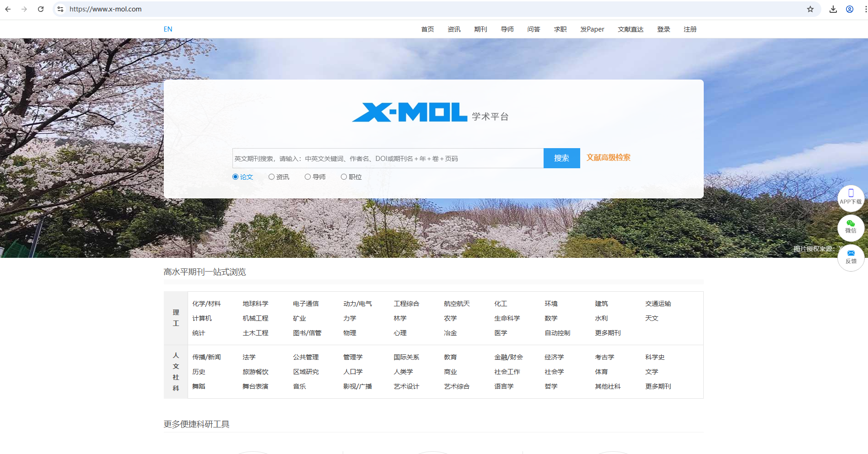Open the 文献高级检索 advanced search link

(x=608, y=157)
